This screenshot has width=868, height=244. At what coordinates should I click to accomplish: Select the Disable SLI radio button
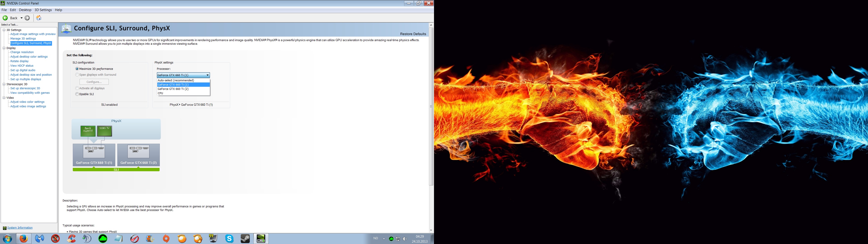(x=77, y=94)
